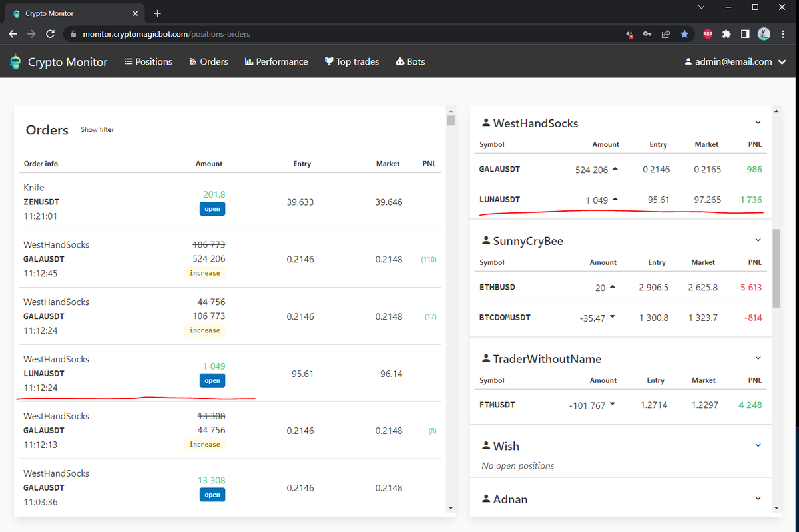Click the open badge on GALAUSDT 13 308 order
Viewport: 799px width, 532px height.
click(x=212, y=495)
